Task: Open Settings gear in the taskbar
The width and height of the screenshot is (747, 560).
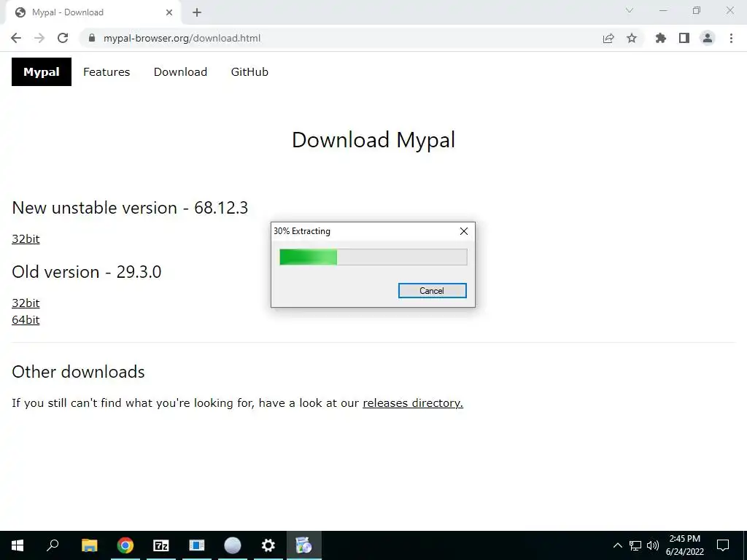Action: point(268,545)
